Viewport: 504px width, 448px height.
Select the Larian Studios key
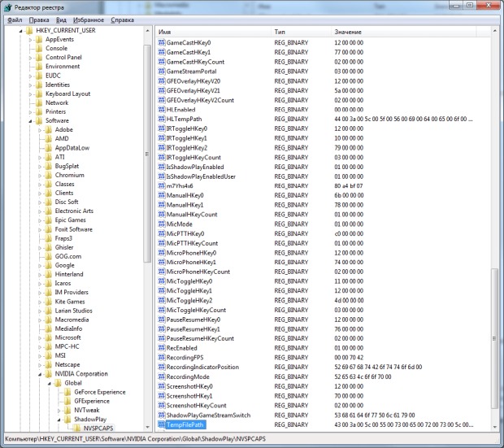[73, 311]
